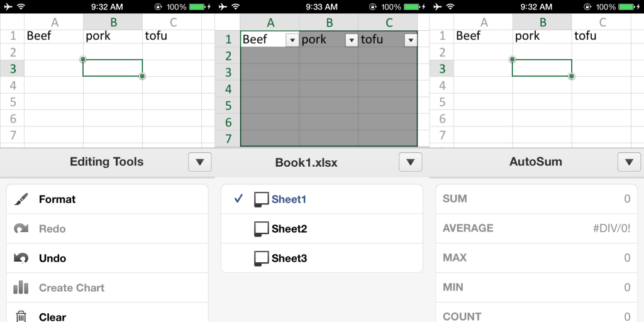Tap the Sheet2 worksheet icon
Viewport: 644px width, 322px height.
[x=261, y=229]
